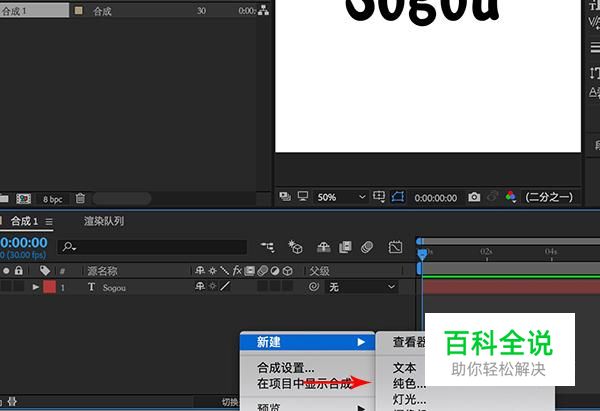Toggle frame blending enable icon in timeline
This screenshot has height=411, width=600.
[x=345, y=247]
